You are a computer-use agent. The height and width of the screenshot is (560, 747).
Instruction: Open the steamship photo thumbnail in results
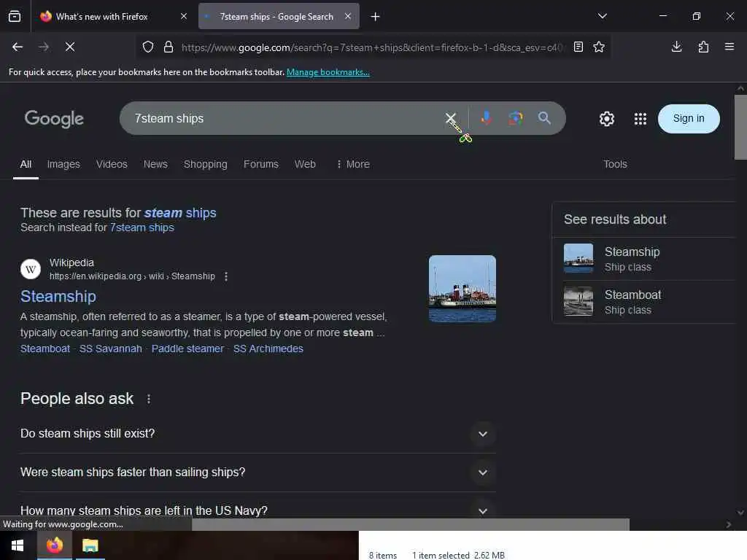tap(462, 289)
